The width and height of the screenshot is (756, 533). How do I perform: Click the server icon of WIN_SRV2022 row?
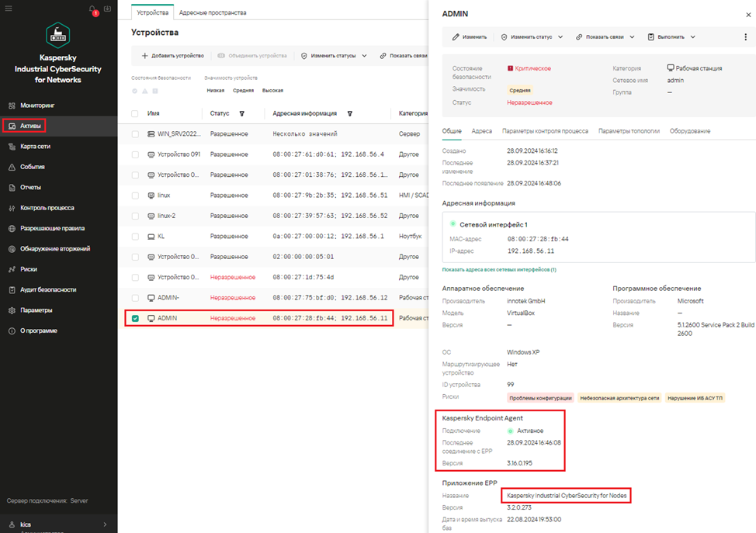click(x=151, y=134)
